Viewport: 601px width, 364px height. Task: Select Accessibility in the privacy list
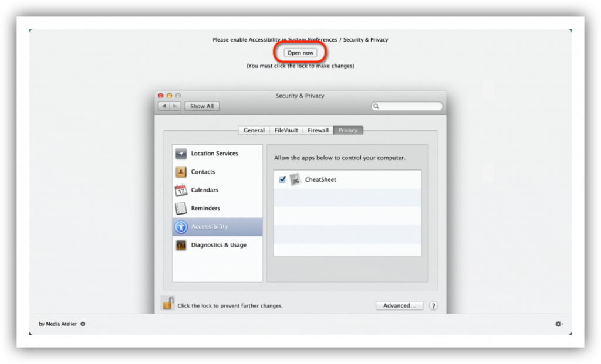point(217,227)
